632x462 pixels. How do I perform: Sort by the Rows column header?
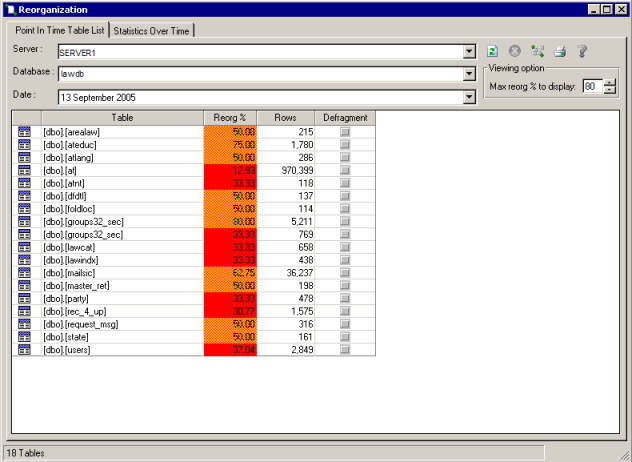285,118
